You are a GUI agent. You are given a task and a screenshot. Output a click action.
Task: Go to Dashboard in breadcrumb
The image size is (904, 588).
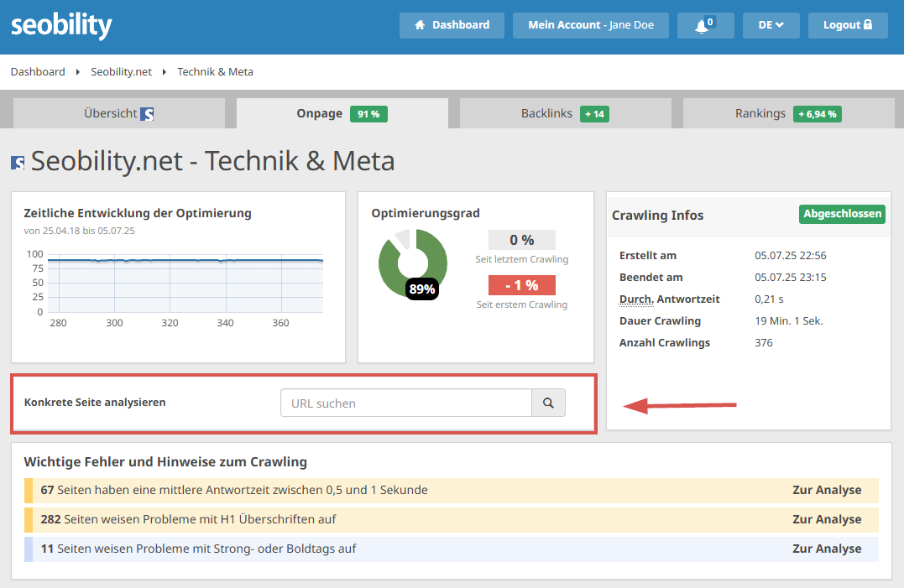38,72
